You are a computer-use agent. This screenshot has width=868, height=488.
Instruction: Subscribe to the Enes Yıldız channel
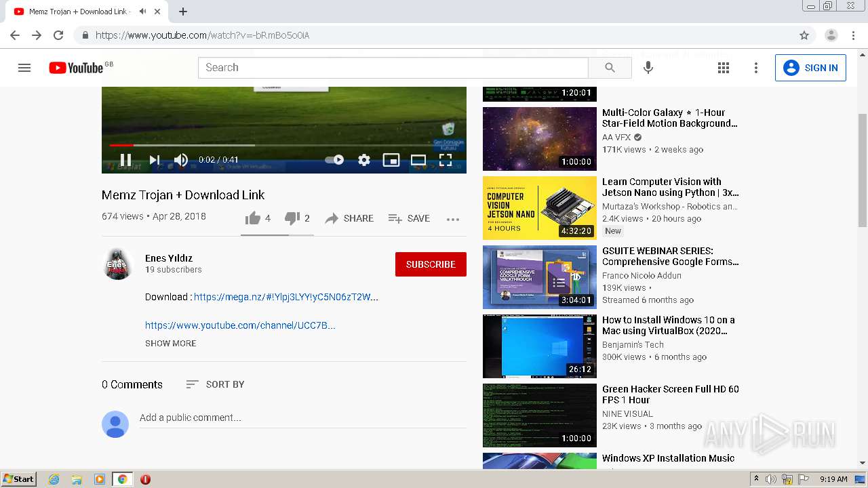point(431,264)
